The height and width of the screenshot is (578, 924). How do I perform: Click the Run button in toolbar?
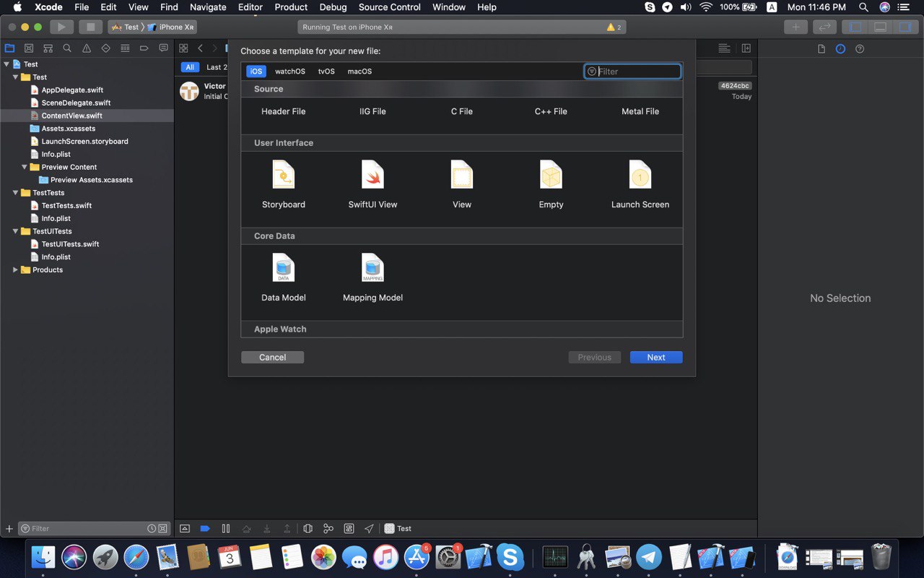pos(61,27)
